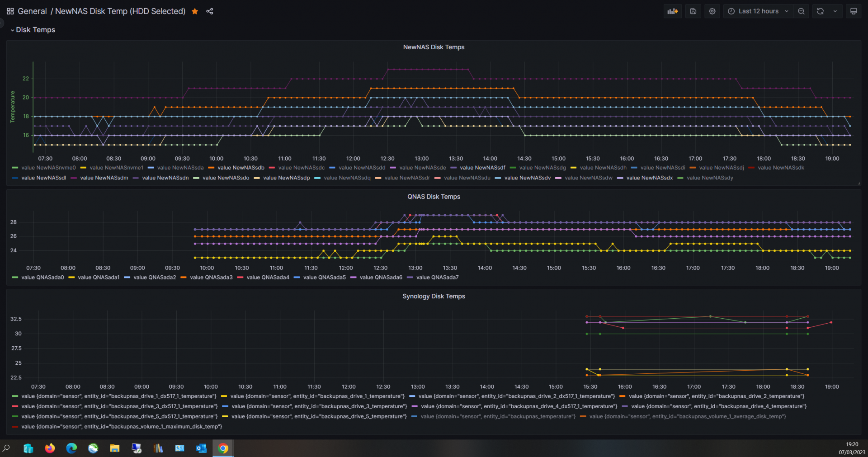
Task: Open the dashboards grid icon
Action: (x=10, y=11)
